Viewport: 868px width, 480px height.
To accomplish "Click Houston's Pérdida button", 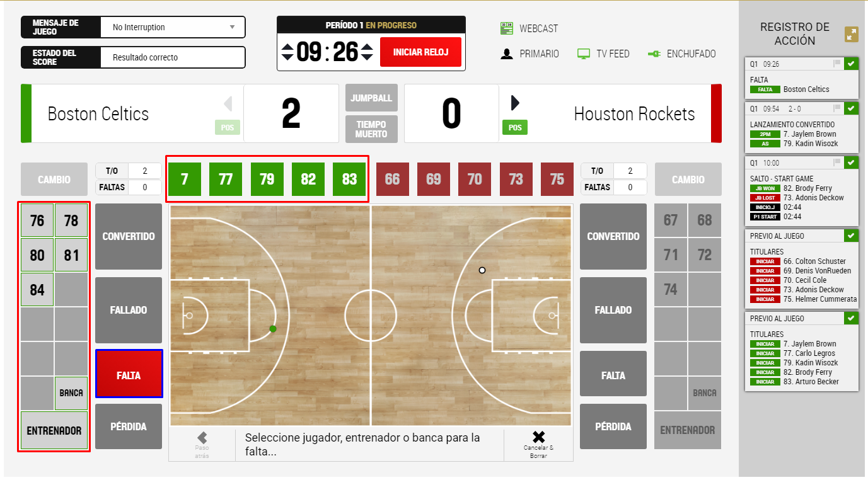I will 613,426.
